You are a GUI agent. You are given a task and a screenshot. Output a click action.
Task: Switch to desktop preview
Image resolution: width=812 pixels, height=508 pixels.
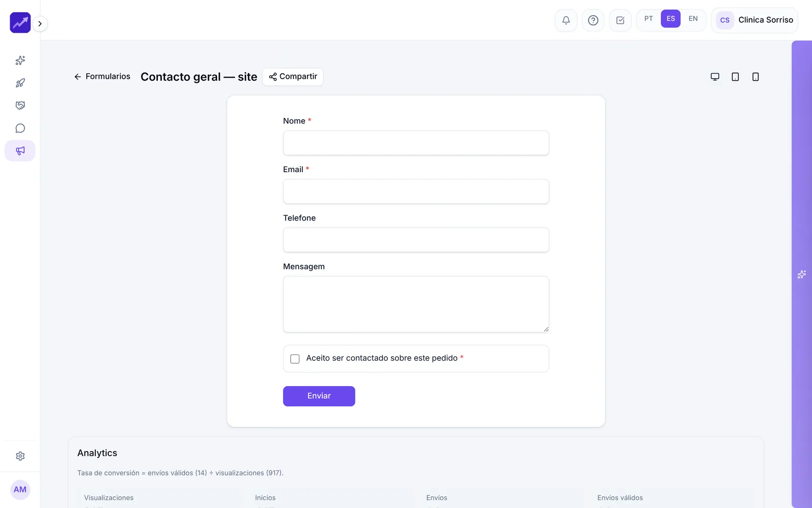[x=715, y=77]
